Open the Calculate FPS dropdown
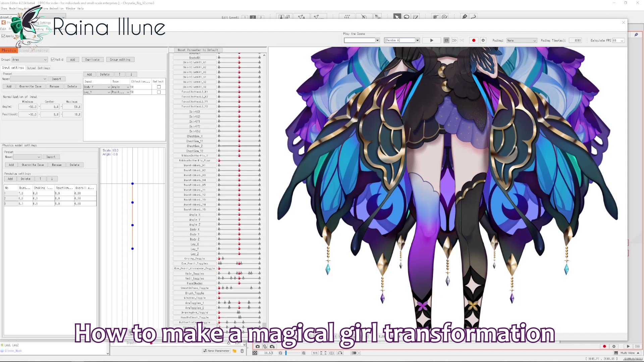This screenshot has width=644, height=362. coord(618,41)
